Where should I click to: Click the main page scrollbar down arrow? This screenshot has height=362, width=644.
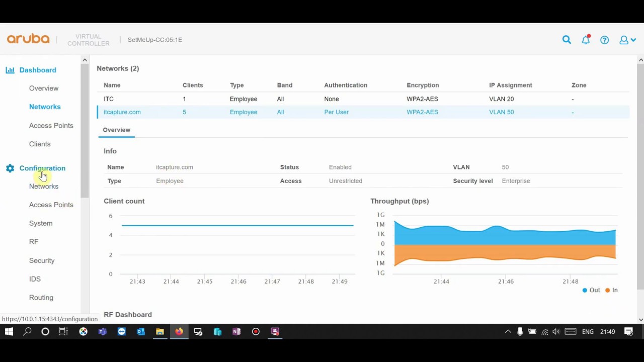(640, 319)
